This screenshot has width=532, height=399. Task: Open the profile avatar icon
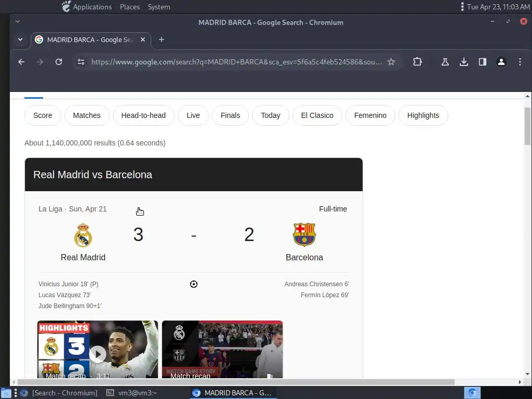click(x=501, y=62)
